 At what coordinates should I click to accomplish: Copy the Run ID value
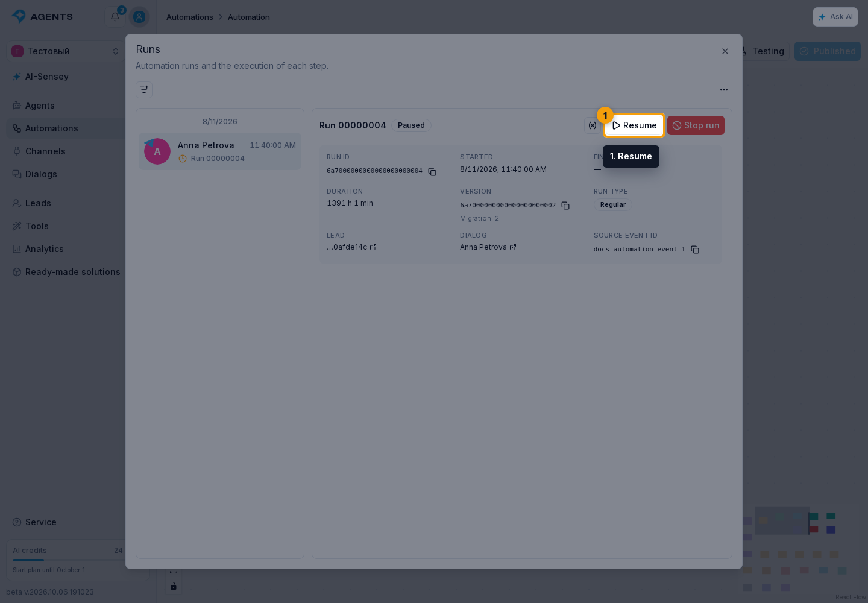click(x=432, y=172)
